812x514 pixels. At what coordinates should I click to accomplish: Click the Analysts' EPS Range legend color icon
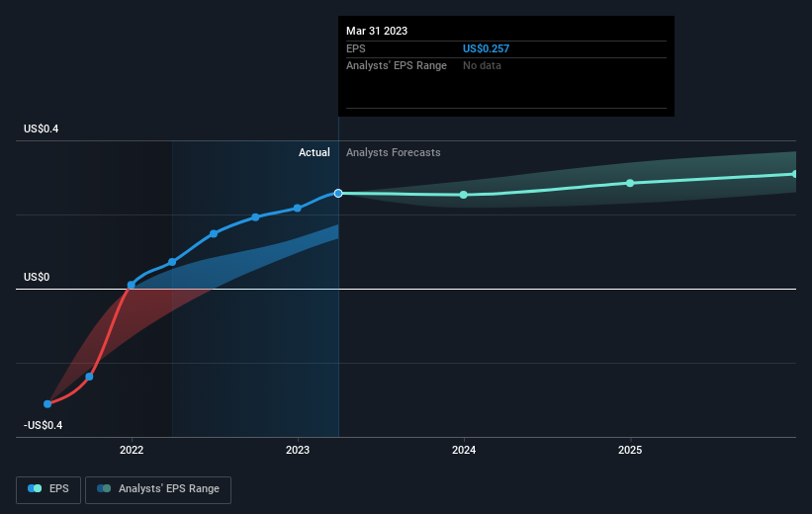104,488
